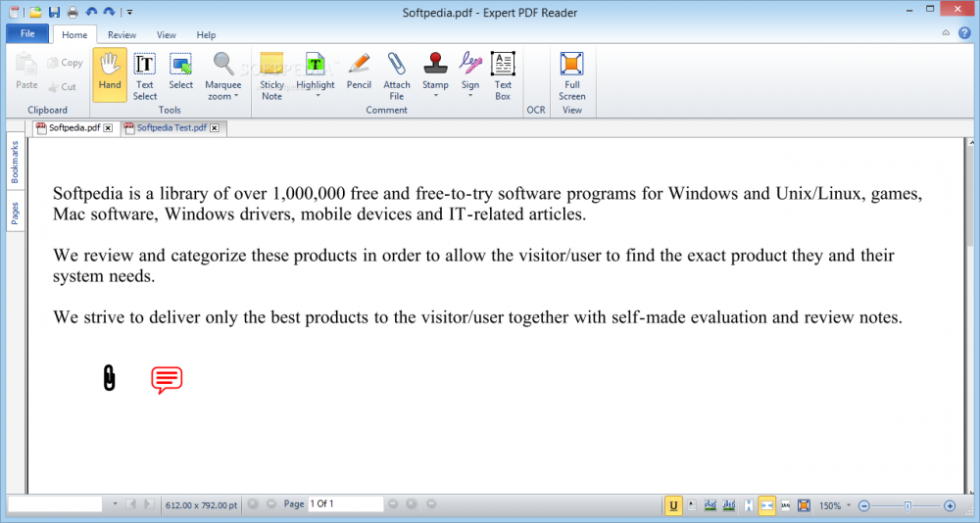Expand the Highlight options arrow
The height and width of the screenshot is (523, 980).
(x=318, y=96)
